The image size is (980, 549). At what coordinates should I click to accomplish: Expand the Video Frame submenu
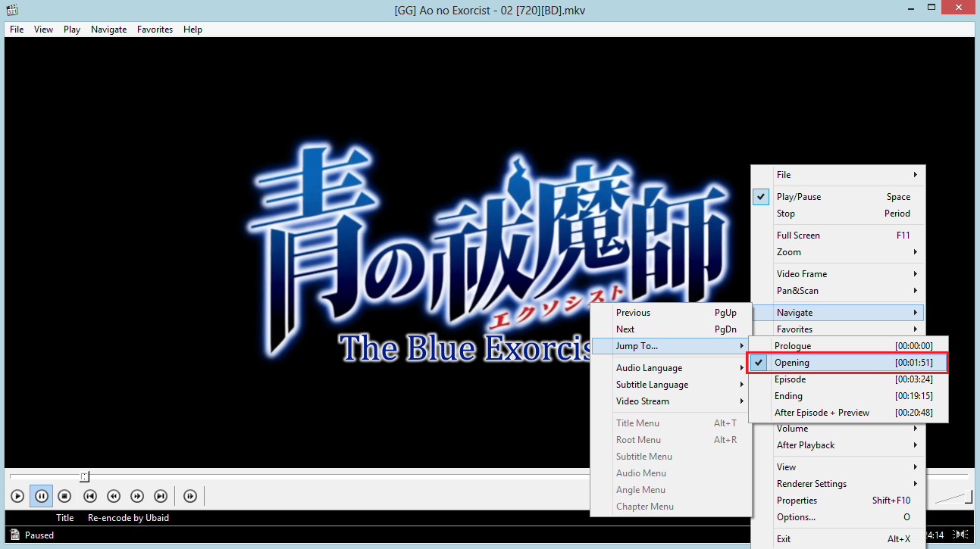(838, 274)
